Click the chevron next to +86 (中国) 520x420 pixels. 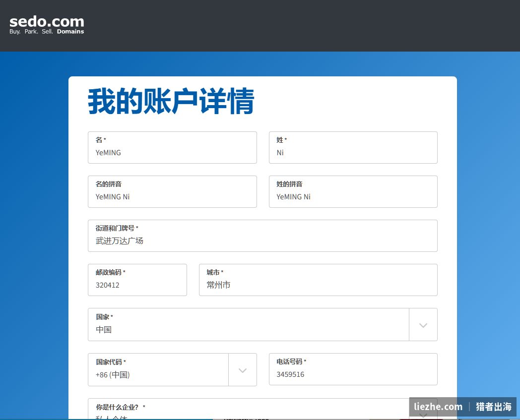point(243,370)
